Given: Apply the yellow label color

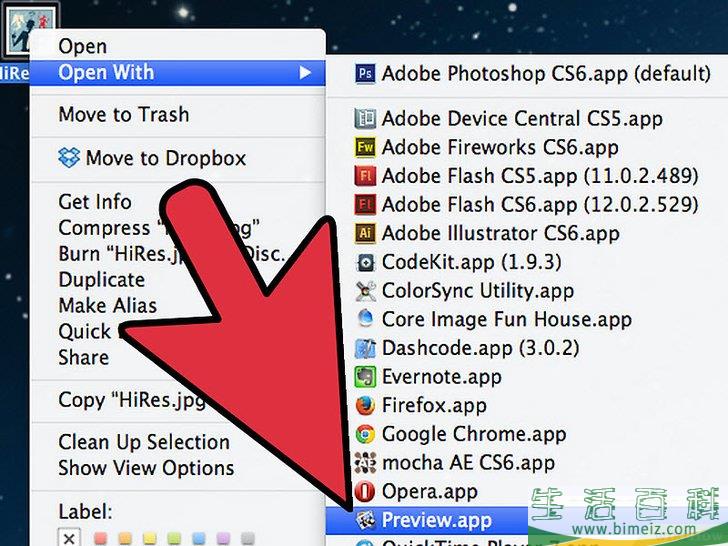Looking at the screenshot, I should tap(150, 539).
